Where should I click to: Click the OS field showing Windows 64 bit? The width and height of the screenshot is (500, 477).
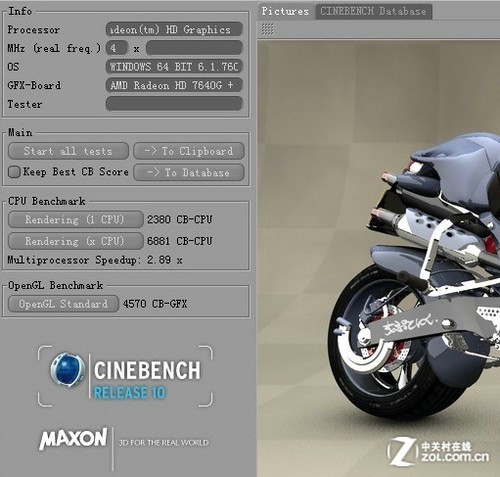tap(174, 67)
